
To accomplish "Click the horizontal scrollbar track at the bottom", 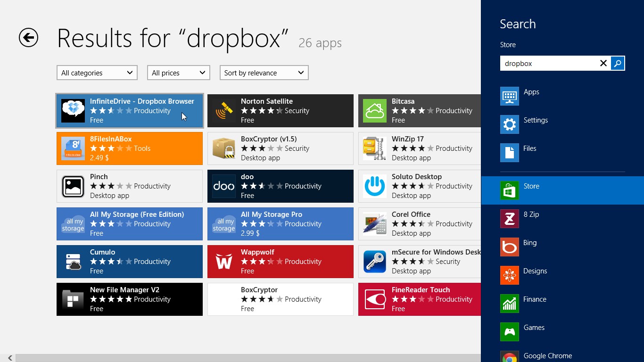I will click(x=248, y=358).
